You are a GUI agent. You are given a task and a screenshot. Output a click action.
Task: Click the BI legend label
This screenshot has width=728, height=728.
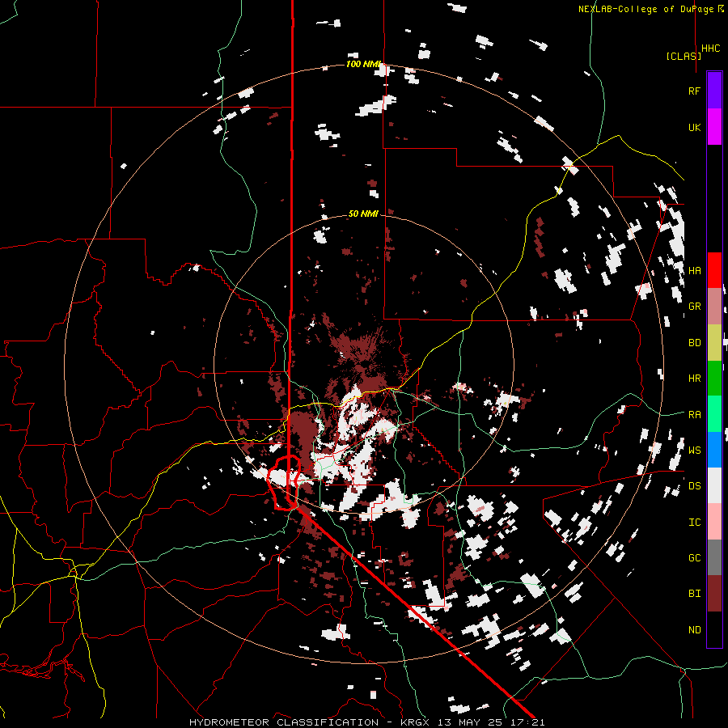point(694,594)
